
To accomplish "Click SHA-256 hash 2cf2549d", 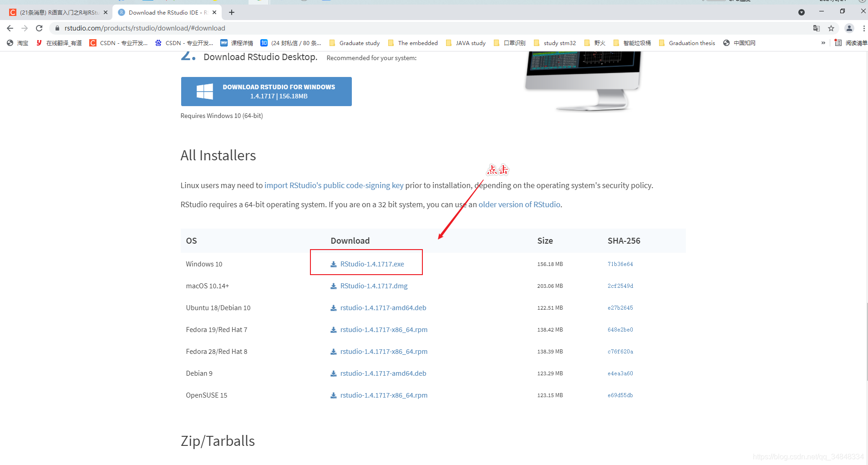I will [620, 286].
